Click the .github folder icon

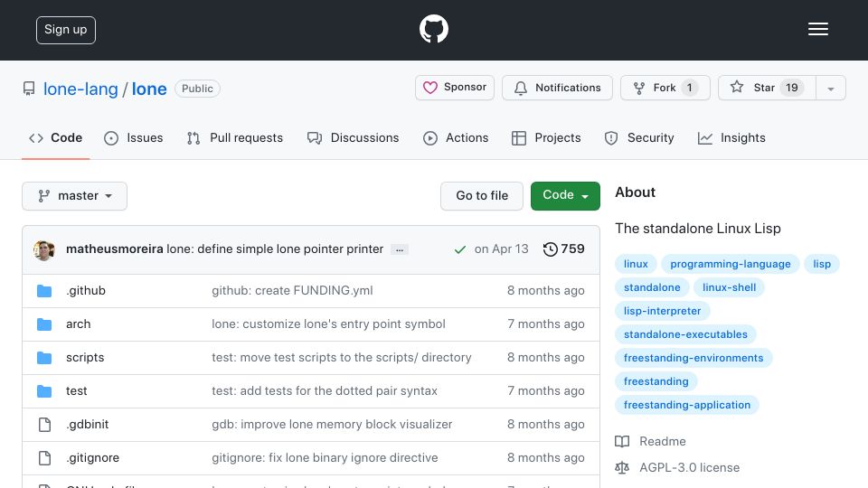point(44,290)
